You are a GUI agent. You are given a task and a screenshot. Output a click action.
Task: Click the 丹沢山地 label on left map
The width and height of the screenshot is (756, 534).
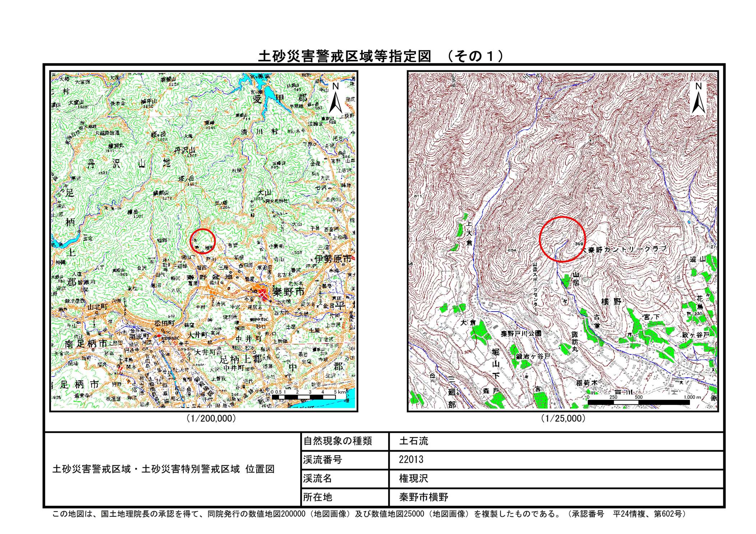click(129, 164)
